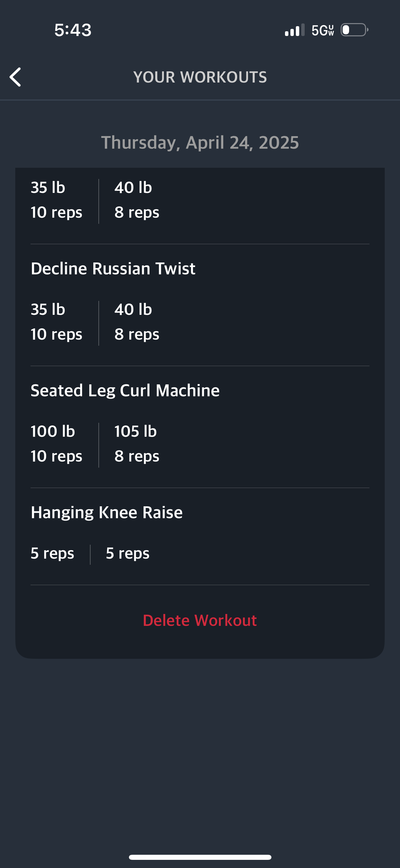
Task: Select the Your Workouts header title
Action: click(200, 77)
